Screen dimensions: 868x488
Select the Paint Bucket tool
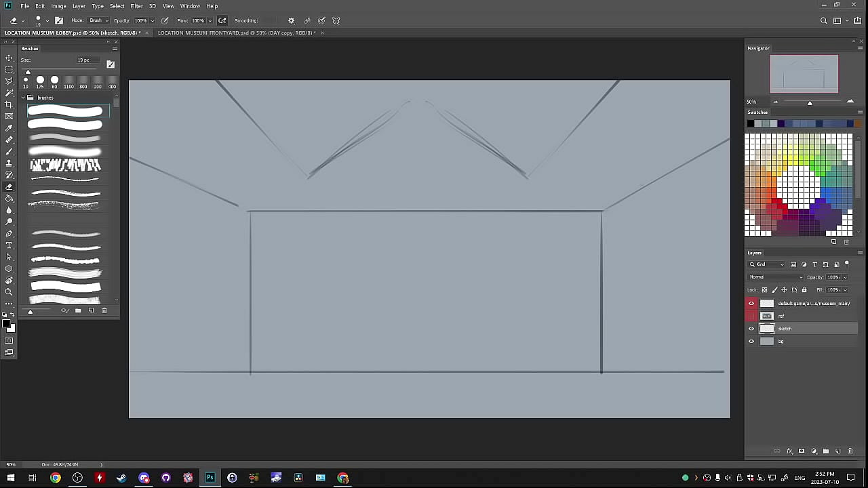[9, 198]
